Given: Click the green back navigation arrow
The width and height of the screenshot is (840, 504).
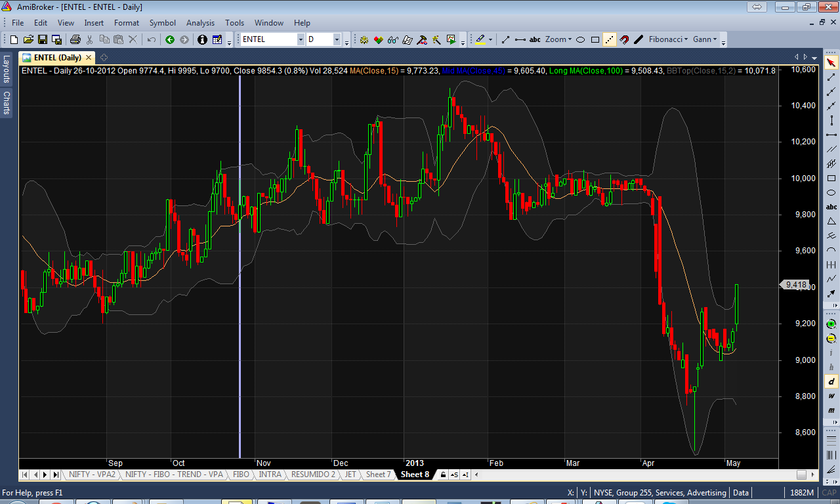Looking at the screenshot, I should click(170, 39).
